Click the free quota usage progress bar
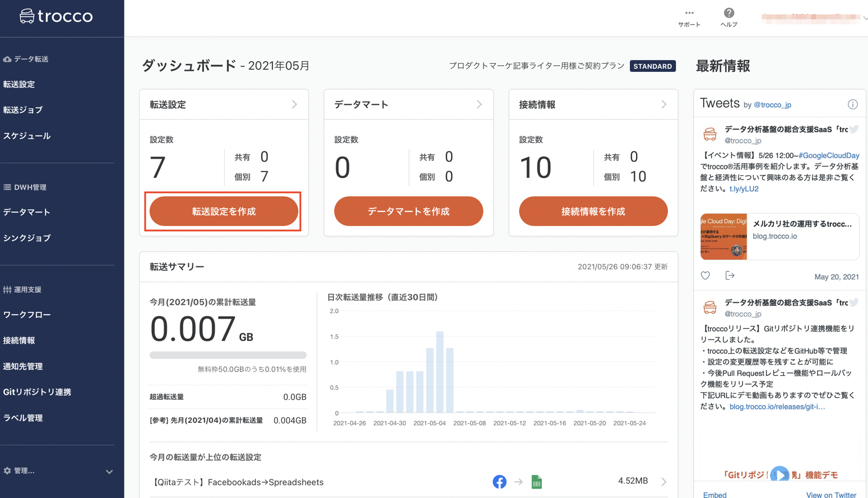 click(228, 355)
